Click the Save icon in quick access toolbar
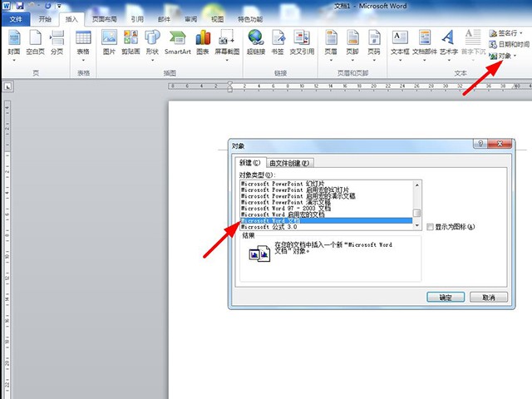 pyautogui.click(x=20, y=6)
